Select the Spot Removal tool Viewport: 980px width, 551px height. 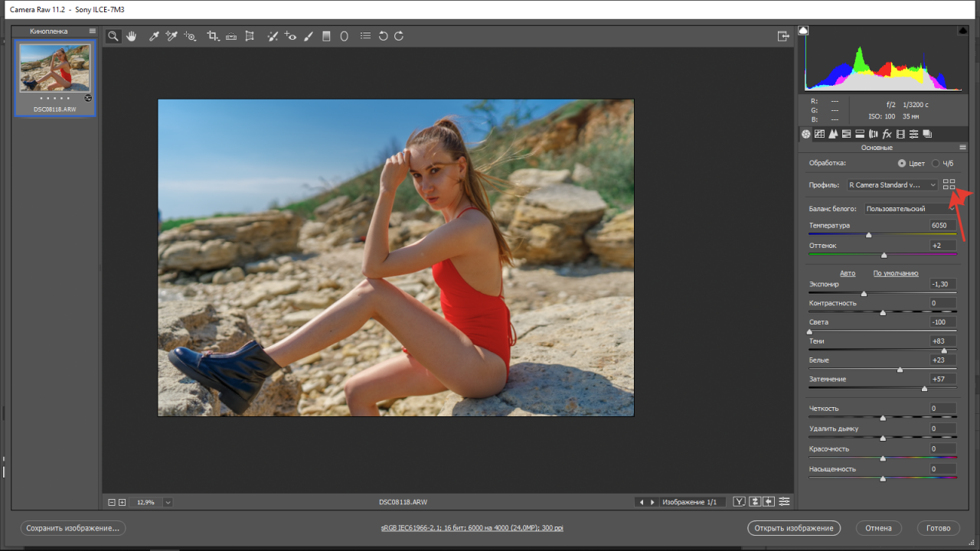(x=273, y=36)
